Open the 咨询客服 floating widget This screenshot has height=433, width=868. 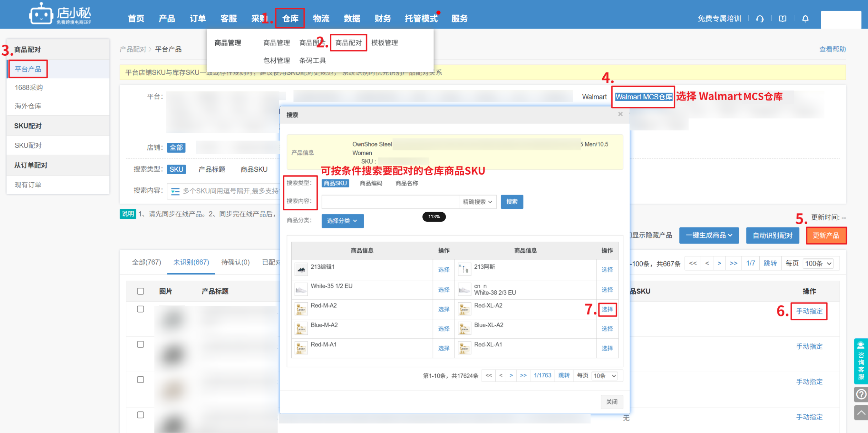click(861, 361)
